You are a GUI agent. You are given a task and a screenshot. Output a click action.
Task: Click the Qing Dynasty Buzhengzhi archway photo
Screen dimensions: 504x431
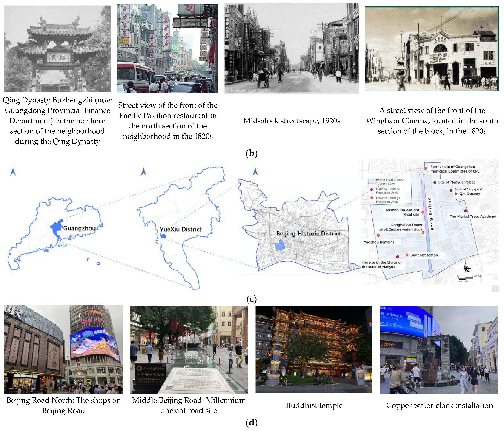[57, 49]
